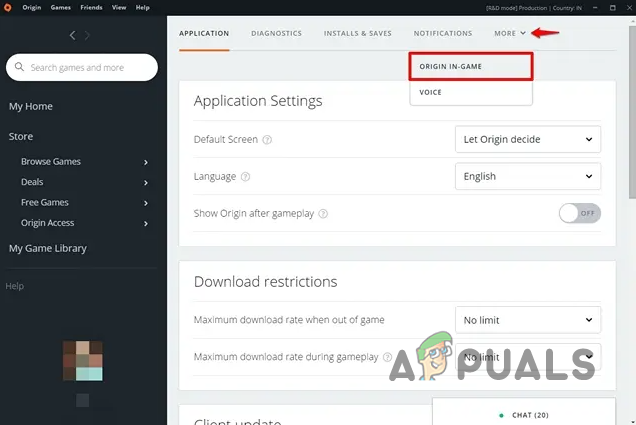Click the pixelated user avatar
This screenshot has width=636, height=425.
(83, 361)
